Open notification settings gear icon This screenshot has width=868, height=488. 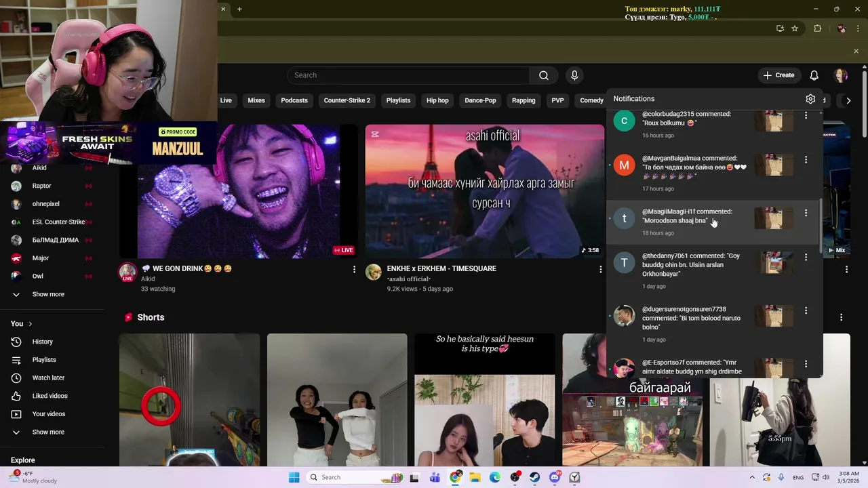pyautogui.click(x=810, y=99)
